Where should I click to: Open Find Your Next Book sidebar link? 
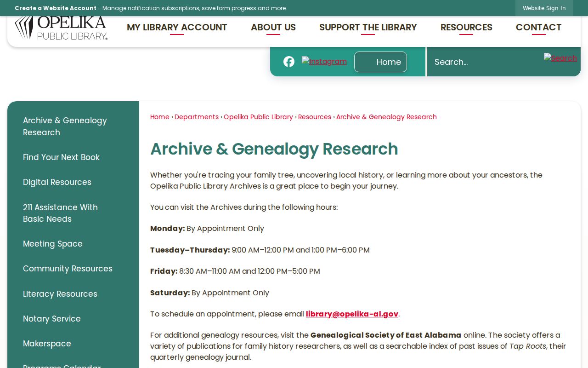[73, 157]
